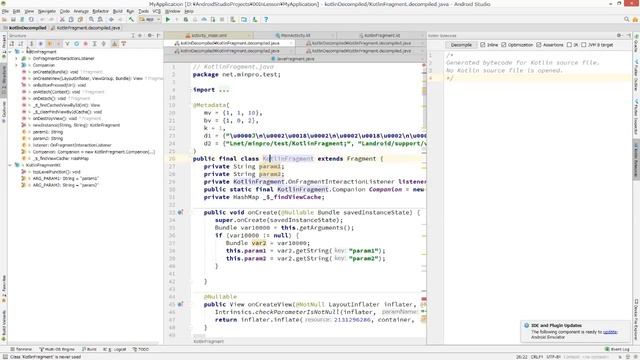This screenshot has height=360, width=640.
Task: Open the Search Everywhere magnifier at top right
Action: 627,19
